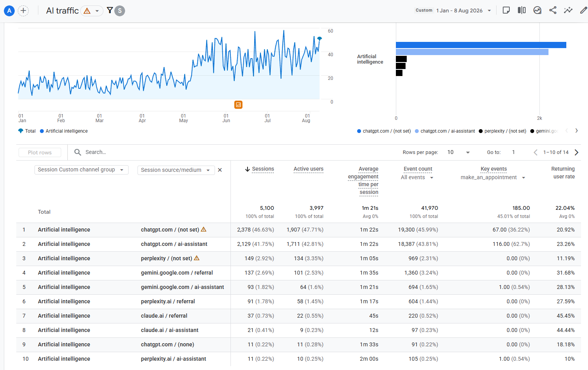Viewport: 588px width, 370px height.
Task: Open the annotations note icon in the top toolbar
Action: [506, 10]
